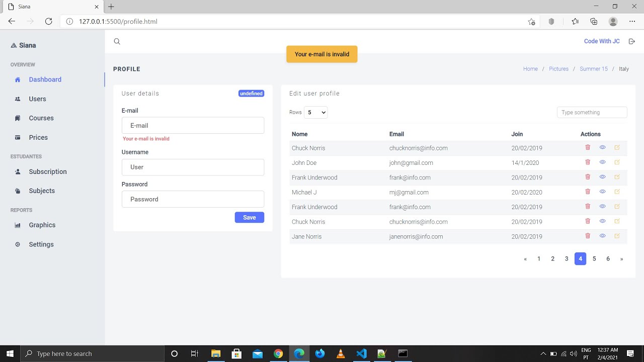Delete the Jane Norris row

pyautogui.click(x=588, y=236)
